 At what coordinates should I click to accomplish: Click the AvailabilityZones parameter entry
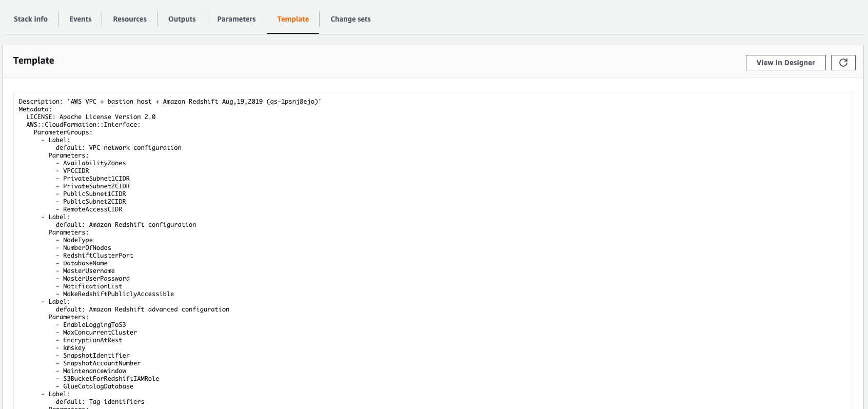[x=94, y=163]
